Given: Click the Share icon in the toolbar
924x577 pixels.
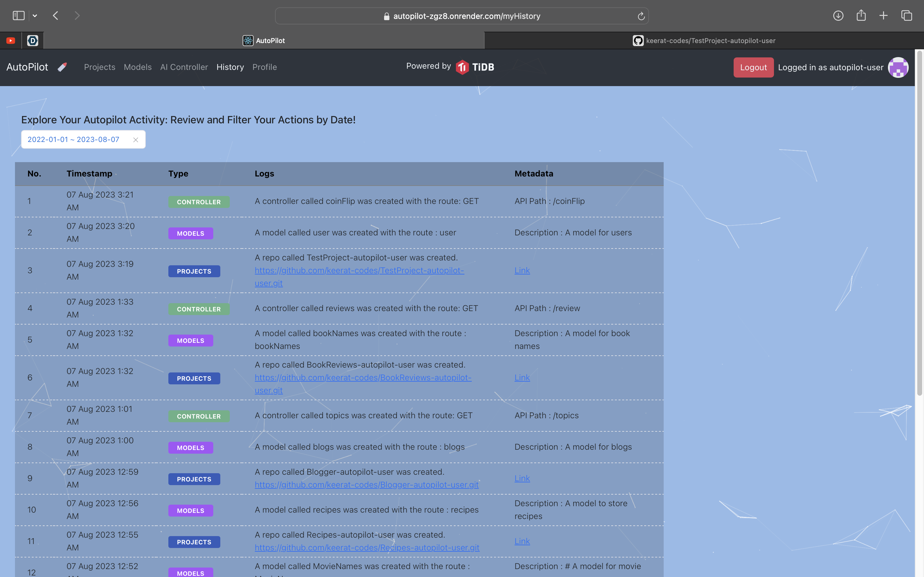Looking at the screenshot, I should tap(861, 16).
